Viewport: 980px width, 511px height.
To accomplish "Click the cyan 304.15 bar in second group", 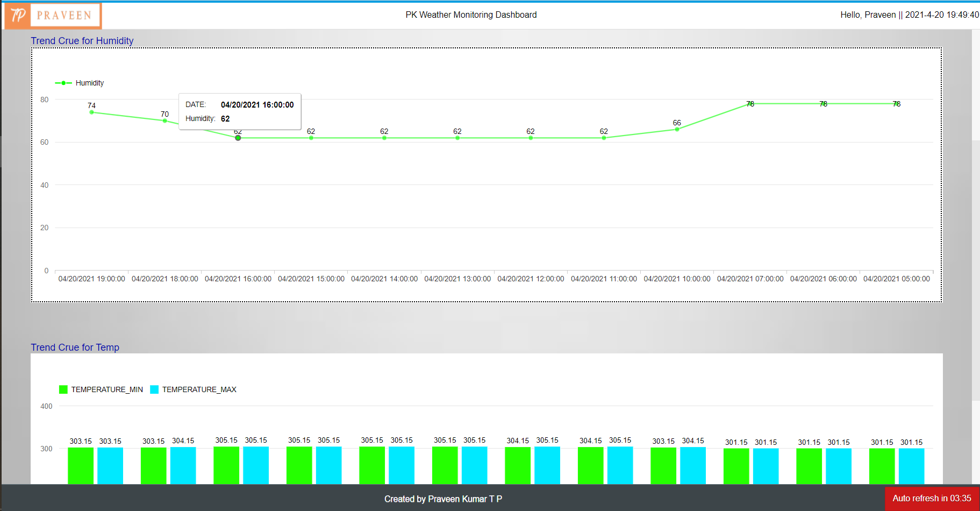I will point(183,465).
